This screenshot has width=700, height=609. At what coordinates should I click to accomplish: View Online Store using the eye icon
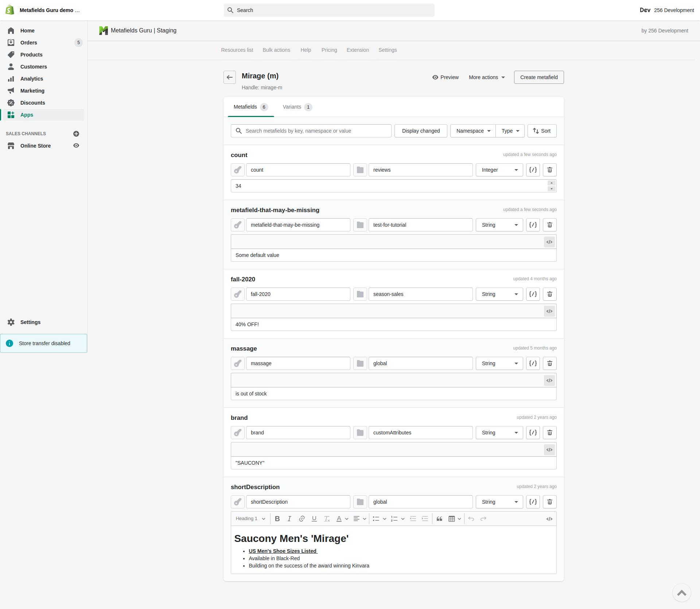76,146
